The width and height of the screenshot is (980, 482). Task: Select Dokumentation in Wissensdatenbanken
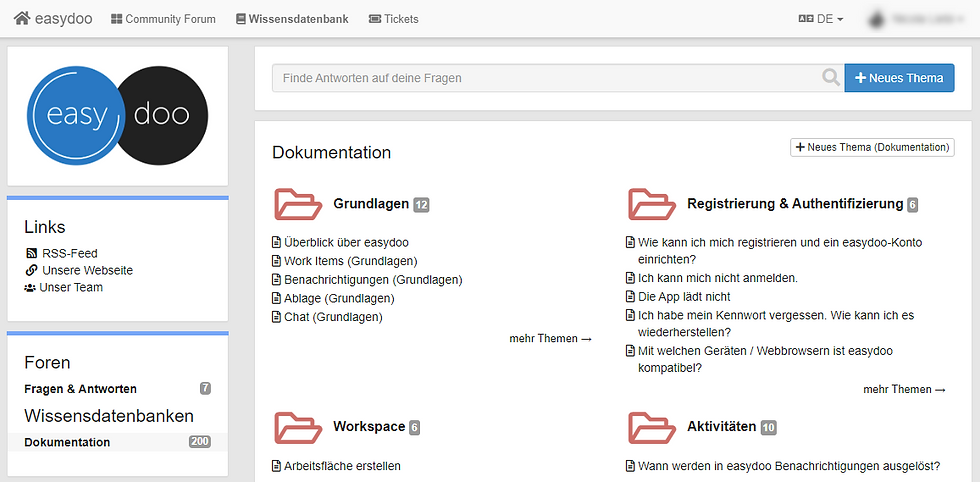click(67, 442)
